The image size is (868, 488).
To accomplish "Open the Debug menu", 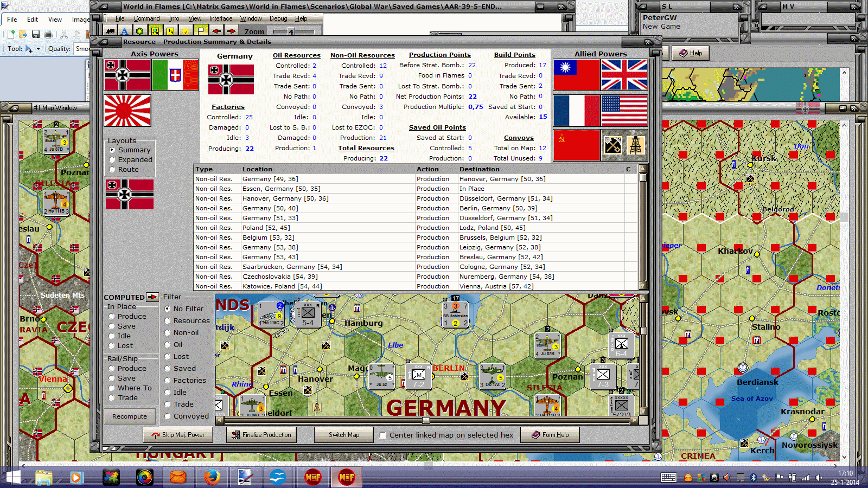I will pos(278,18).
